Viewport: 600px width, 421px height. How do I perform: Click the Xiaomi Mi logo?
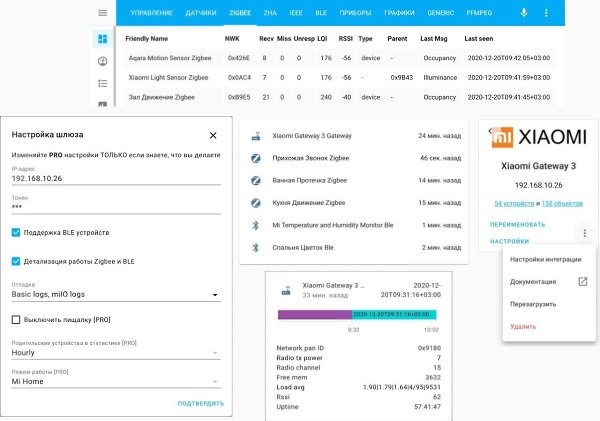(x=502, y=137)
